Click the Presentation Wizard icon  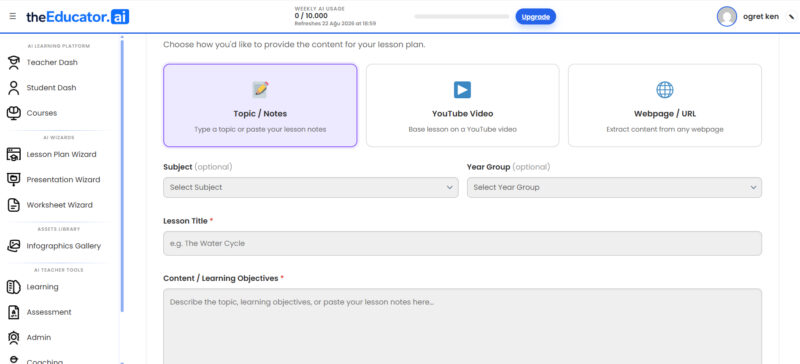tap(13, 180)
